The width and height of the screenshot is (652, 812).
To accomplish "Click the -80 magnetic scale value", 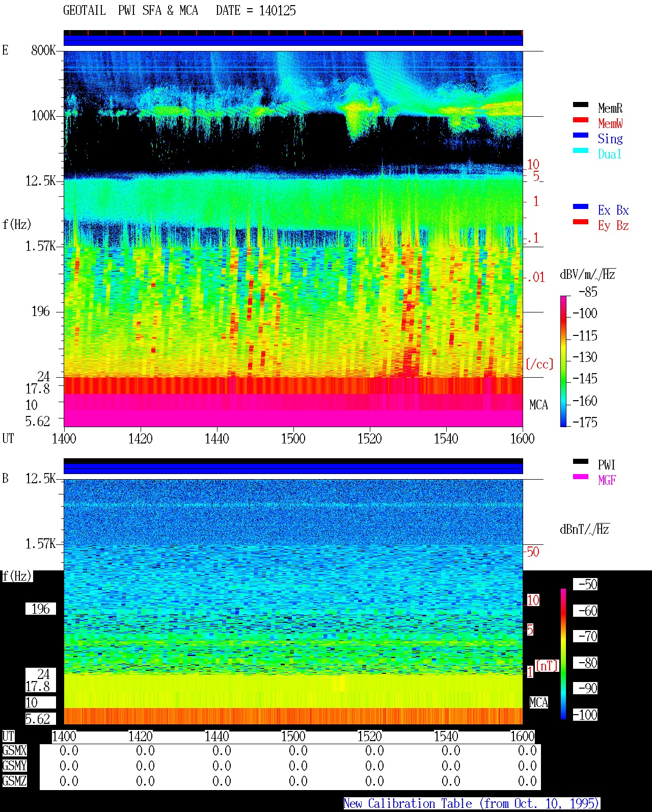I will [x=585, y=663].
